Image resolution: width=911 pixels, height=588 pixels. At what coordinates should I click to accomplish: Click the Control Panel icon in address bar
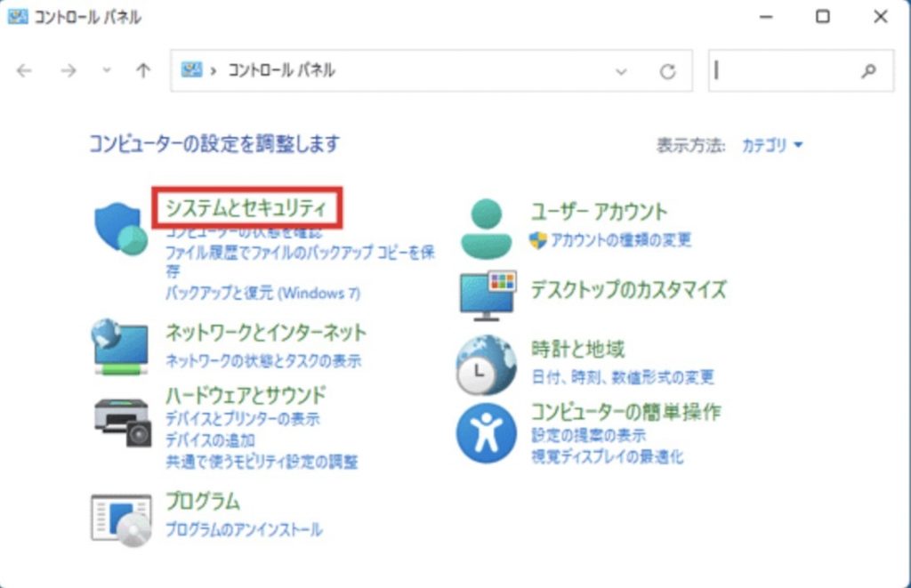(192, 70)
